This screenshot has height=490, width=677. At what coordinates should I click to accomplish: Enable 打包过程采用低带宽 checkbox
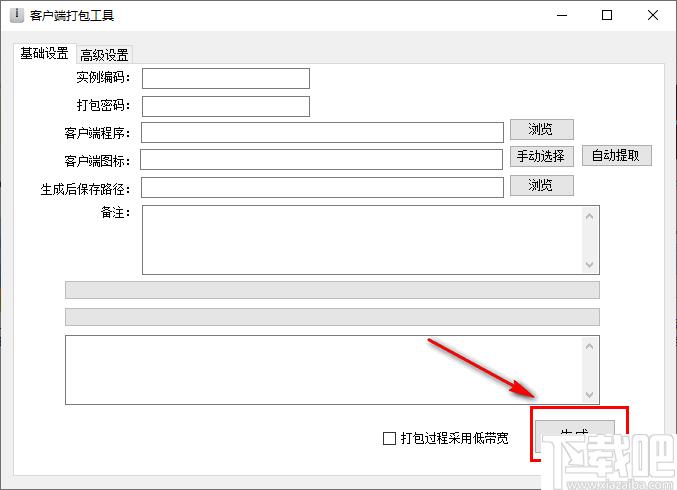tap(390, 438)
